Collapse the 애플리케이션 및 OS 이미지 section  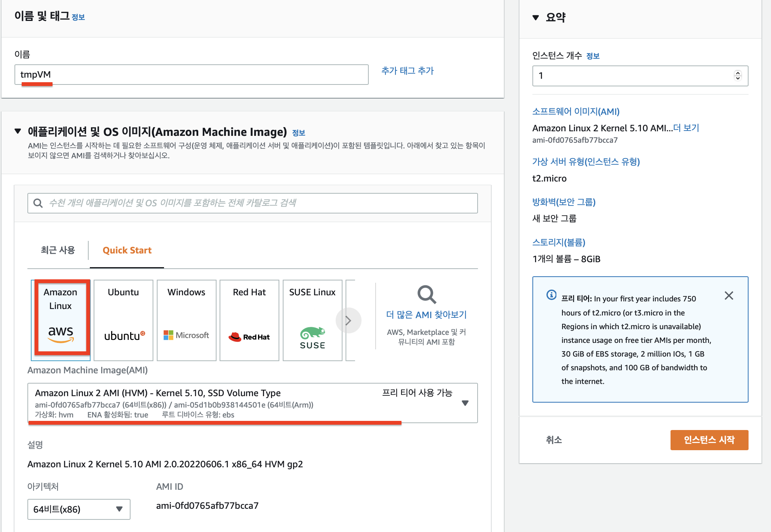point(18,131)
